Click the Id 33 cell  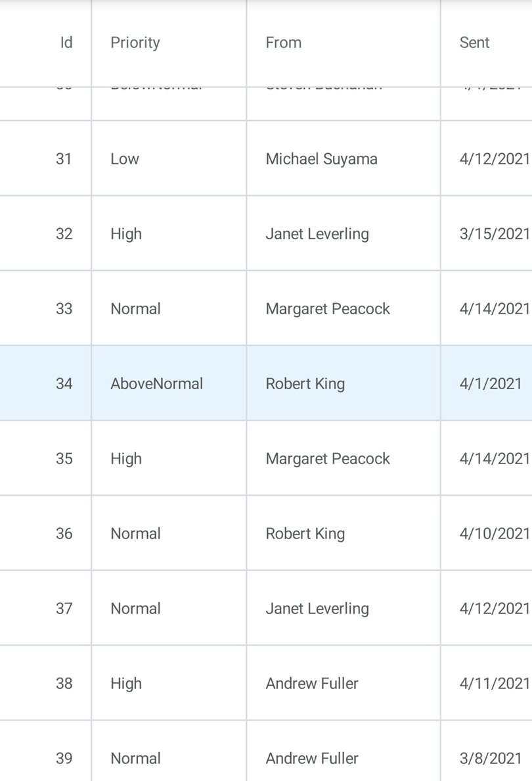(64, 309)
